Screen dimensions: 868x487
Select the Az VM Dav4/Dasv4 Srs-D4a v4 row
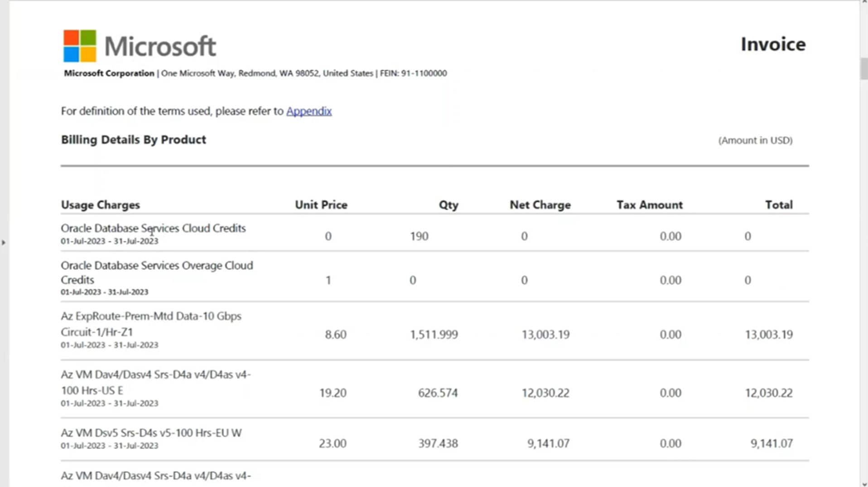(156, 382)
